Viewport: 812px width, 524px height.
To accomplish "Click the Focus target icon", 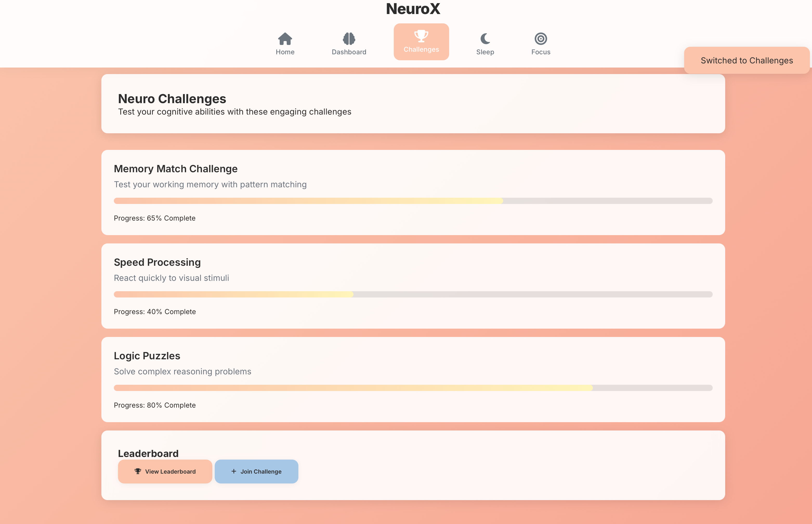I will 541,39.
